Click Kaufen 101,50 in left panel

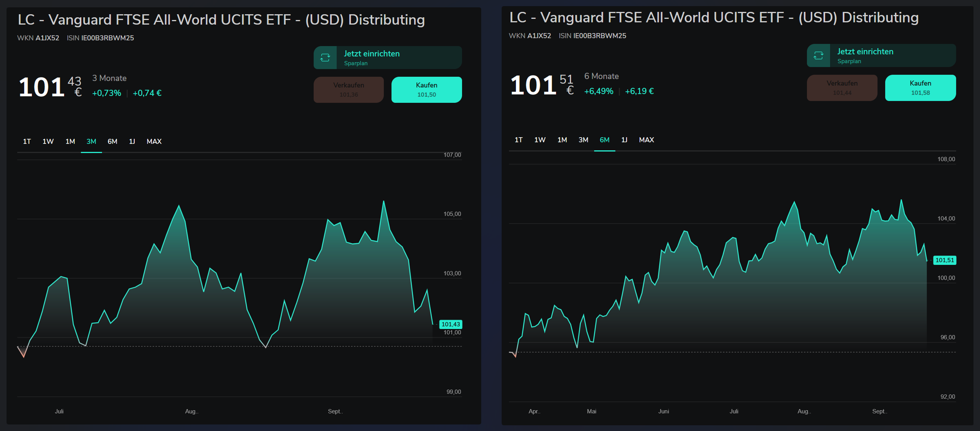[x=427, y=90]
